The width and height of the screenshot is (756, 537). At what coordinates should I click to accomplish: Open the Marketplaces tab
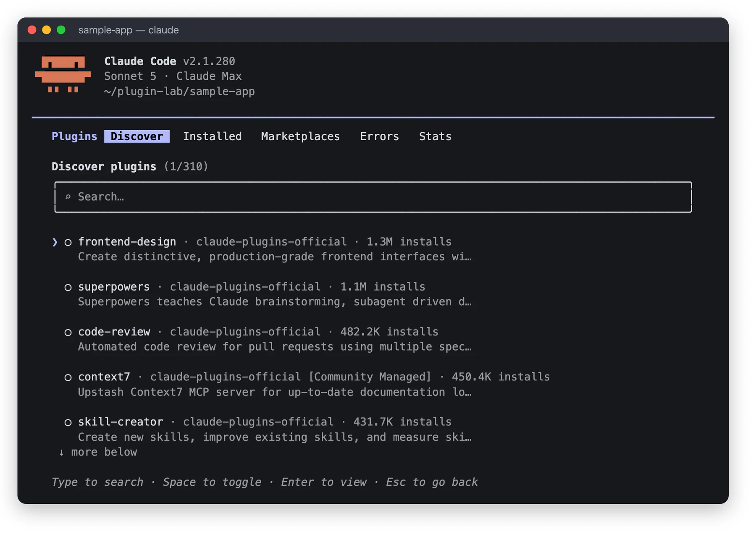tap(300, 136)
